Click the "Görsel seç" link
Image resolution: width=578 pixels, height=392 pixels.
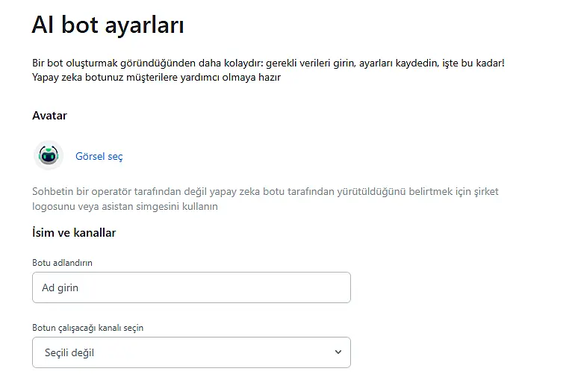[99, 156]
